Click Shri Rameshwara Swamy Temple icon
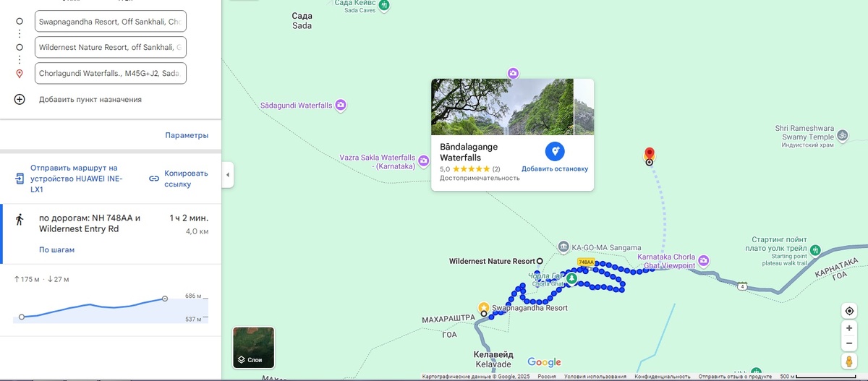Screen dimensions: 868x381 coord(841,135)
